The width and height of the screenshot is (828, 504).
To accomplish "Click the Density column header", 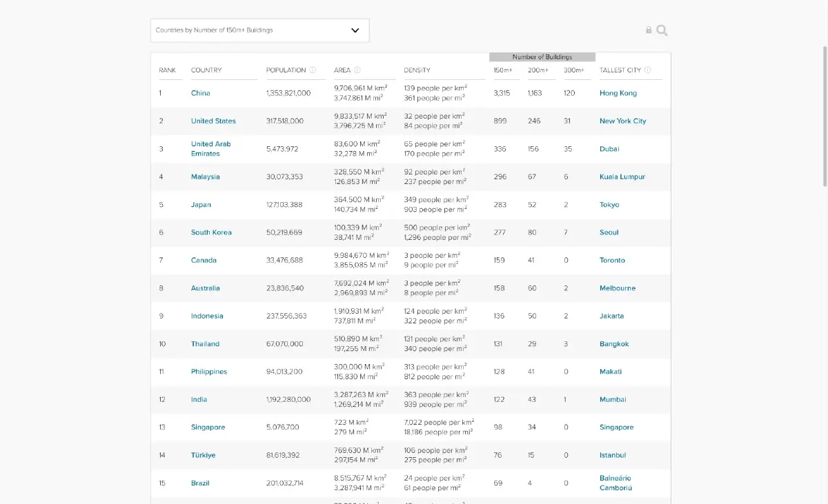I will pyautogui.click(x=417, y=70).
